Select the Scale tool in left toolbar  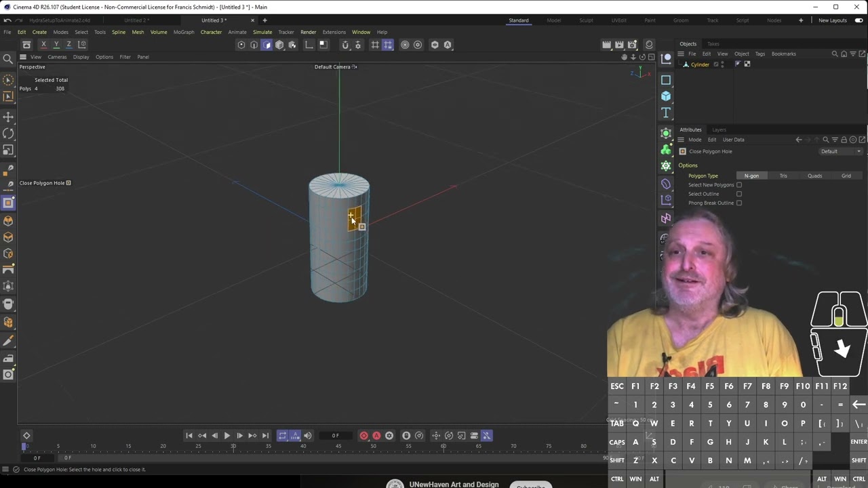pos(8,150)
